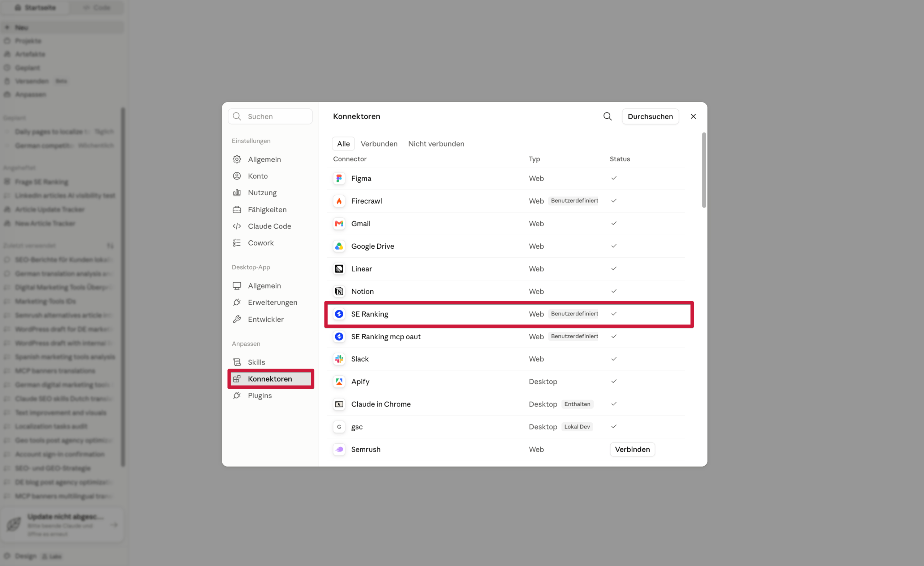924x566 pixels.
Task: Click the Lokal Dev badge for gsc
Action: click(577, 427)
